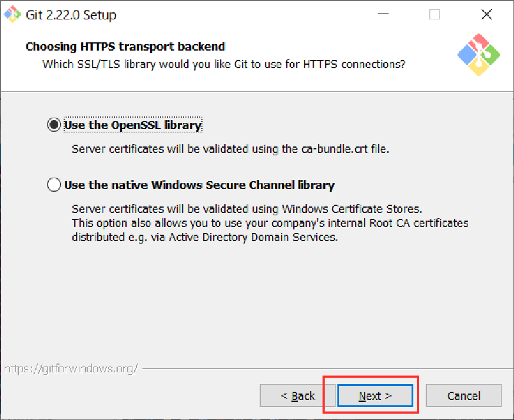The width and height of the screenshot is (514, 420).
Task: Click the 'Use the OpenSSL library' label
Action: point(133,125)
